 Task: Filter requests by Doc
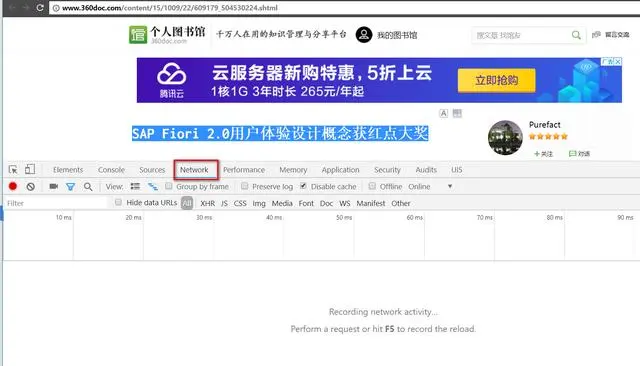pos(326,203)
